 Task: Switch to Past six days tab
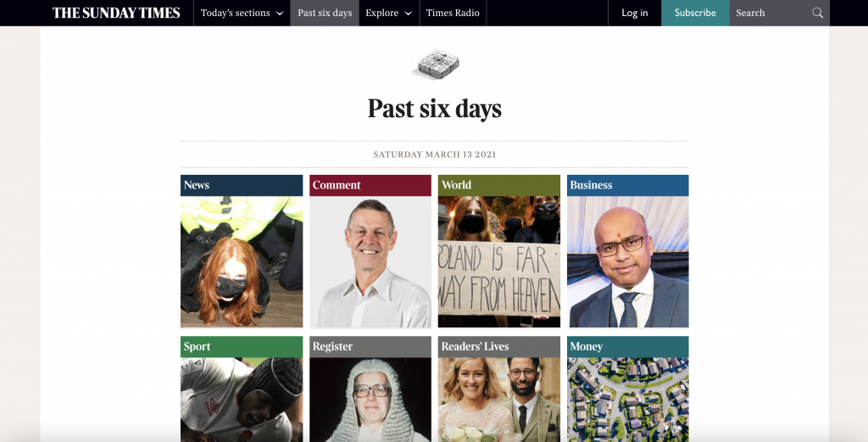[325, 13]
